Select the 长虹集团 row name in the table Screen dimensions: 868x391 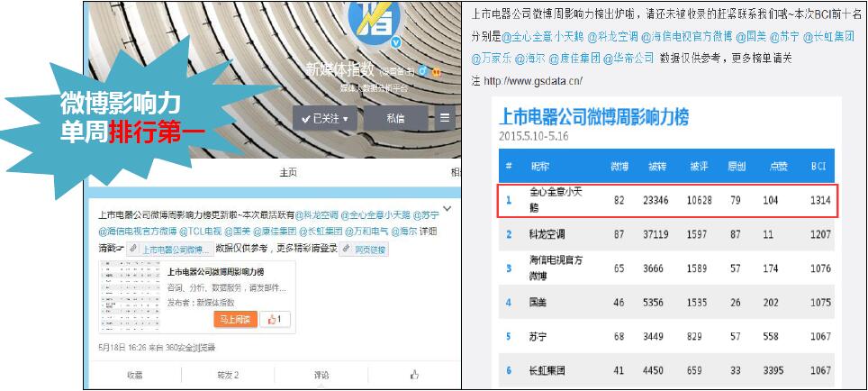(547, 370)
